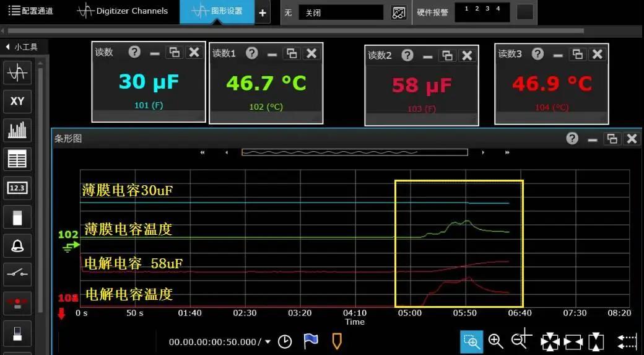
Task: Add a histogram widget from the sidebar
Action: pos(17,130)
